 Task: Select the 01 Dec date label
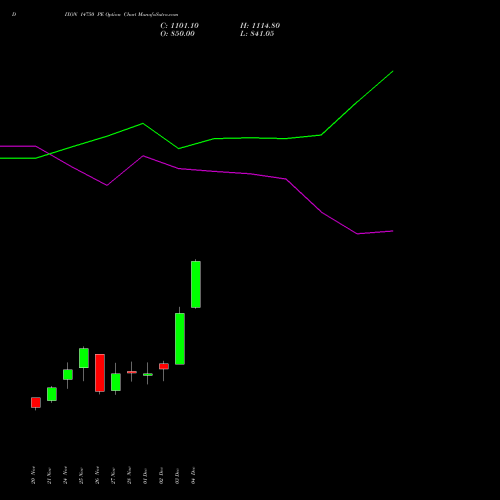point(145,475)
